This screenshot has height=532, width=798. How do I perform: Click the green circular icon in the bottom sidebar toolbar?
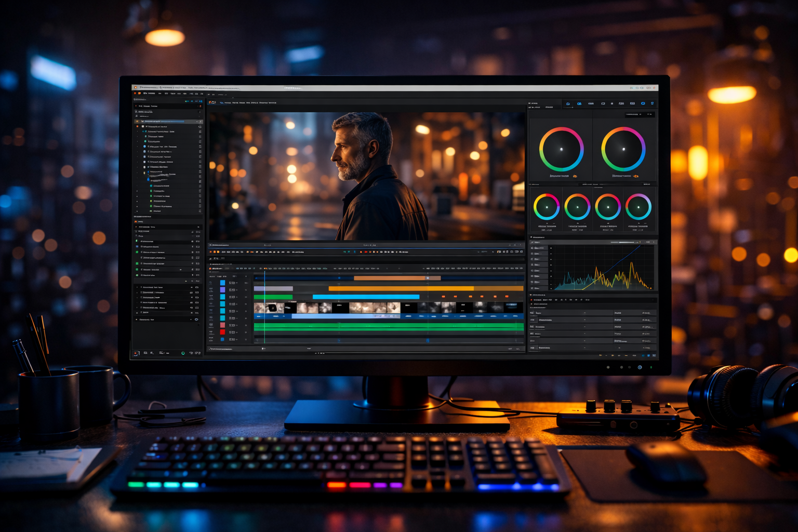pos(183,353)
